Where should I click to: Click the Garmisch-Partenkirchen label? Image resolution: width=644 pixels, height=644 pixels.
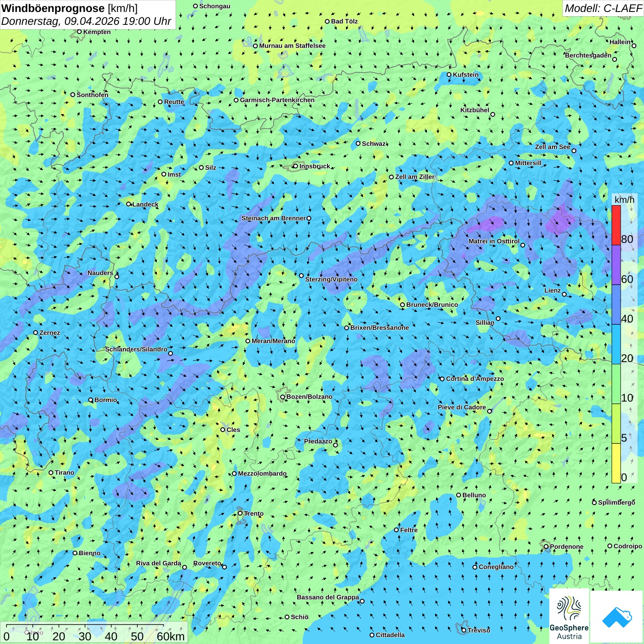tap(277, 100)
